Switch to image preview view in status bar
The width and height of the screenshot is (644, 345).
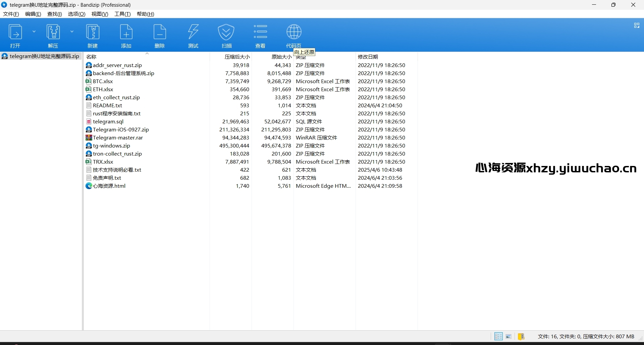[x=508, y=336]
